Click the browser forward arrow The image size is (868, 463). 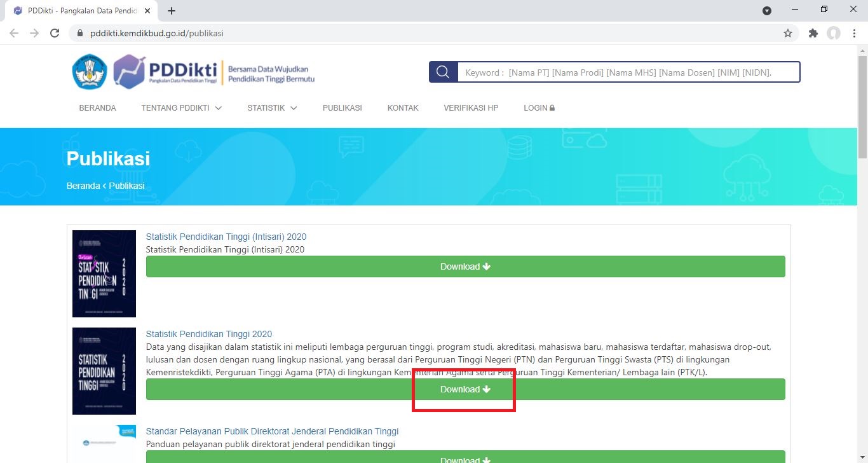34,33
